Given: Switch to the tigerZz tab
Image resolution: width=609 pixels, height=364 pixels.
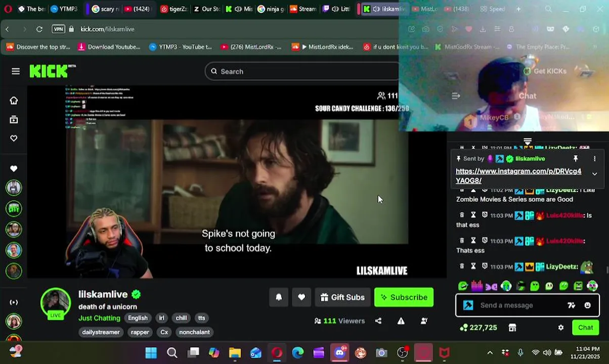Looking at the screenshot, I should pyautogui.click(x=174, y=9).
